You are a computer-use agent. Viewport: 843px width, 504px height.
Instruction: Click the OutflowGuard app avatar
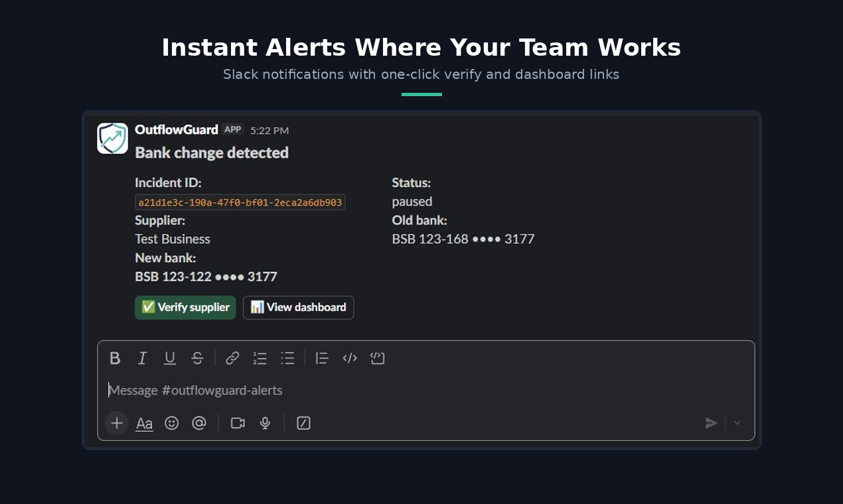point(113,138)
